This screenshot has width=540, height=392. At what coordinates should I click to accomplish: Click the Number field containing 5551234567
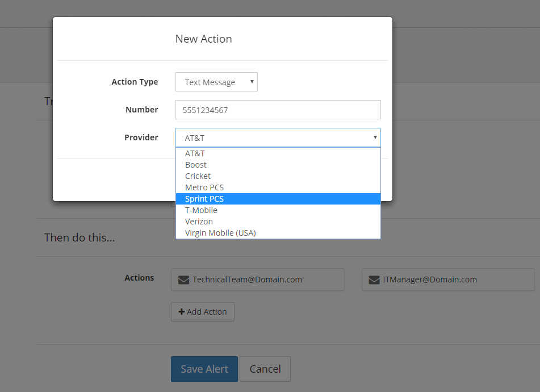(278, 110)
